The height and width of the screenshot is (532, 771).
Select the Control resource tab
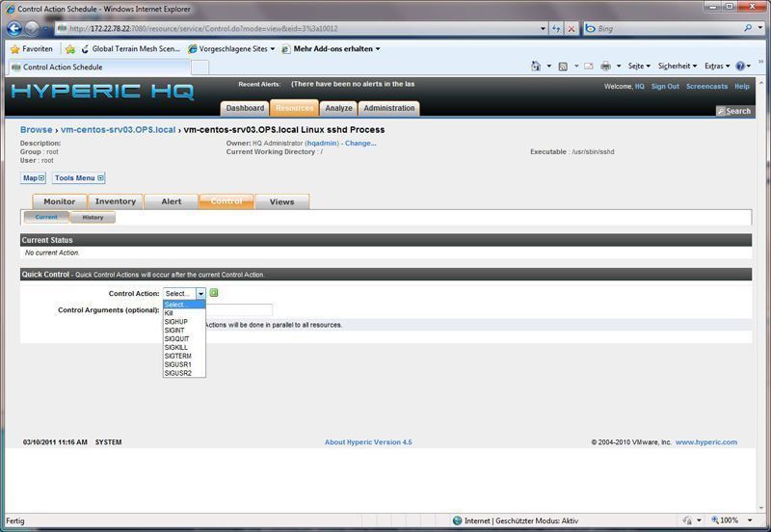tap(226, 201)
